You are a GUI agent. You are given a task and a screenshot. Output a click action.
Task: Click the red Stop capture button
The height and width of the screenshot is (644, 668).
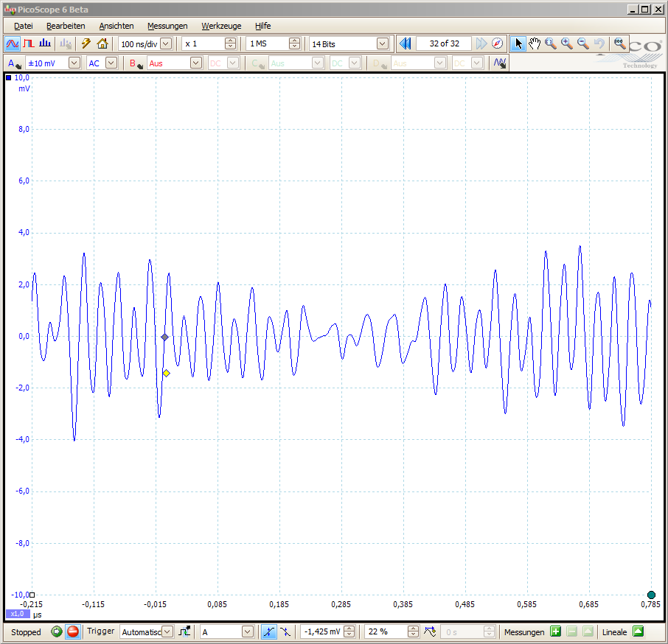pyautogui.click(x=73, y=631)
